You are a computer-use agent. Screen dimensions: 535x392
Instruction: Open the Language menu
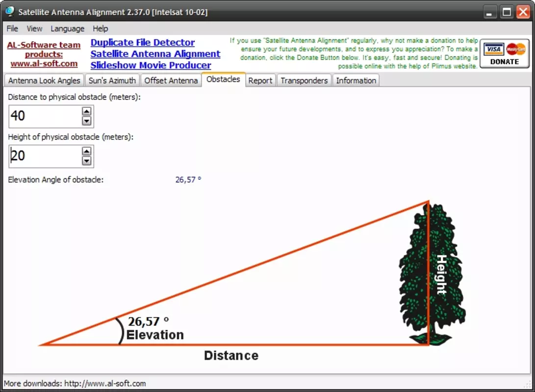click(68, 28)
